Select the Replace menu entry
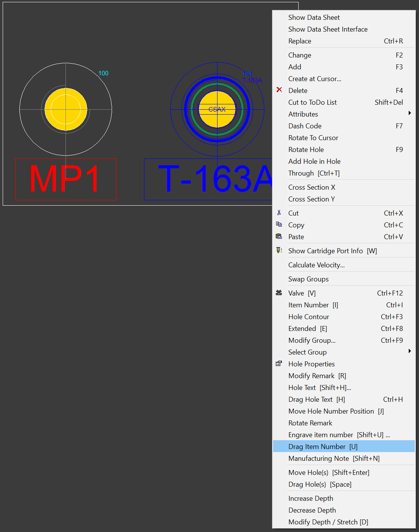The width and height of the screenshot is (419, 532). click(x=344, y=41)
